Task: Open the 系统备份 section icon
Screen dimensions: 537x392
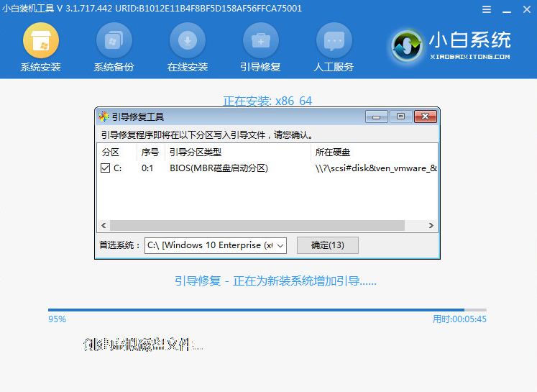Action: [x=114, y=40]
